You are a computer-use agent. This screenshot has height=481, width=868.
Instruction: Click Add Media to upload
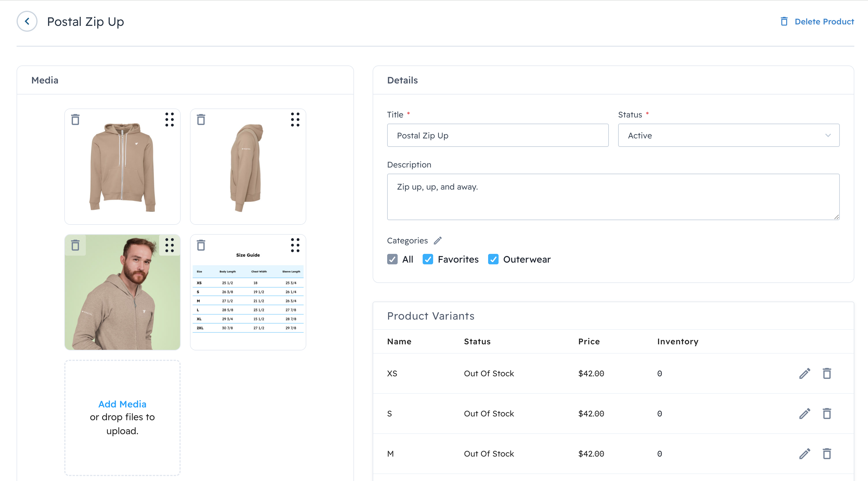click(122, 404)
